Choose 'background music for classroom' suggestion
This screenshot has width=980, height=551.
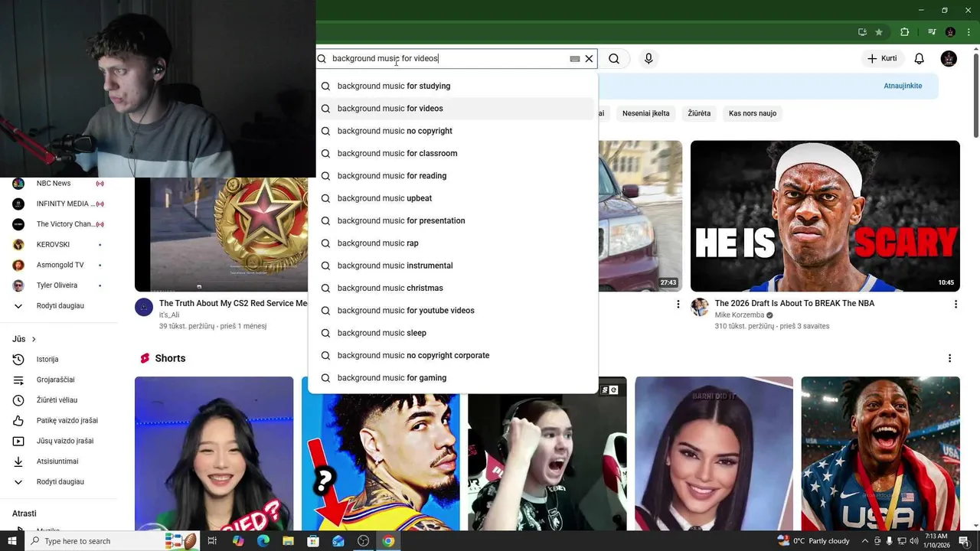pyautogui.click(x=452, y=153)
